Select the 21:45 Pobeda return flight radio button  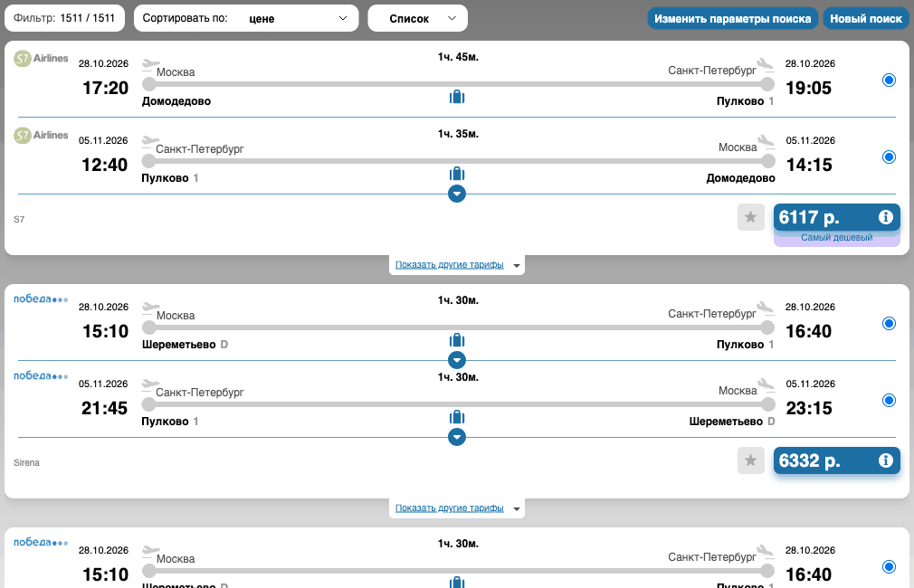tap(889, 401)
